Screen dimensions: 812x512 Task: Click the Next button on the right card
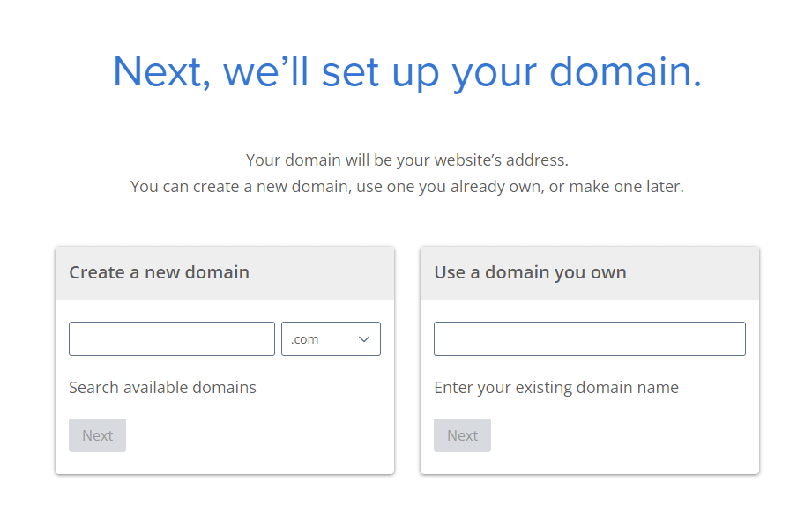tap(462, 434)
